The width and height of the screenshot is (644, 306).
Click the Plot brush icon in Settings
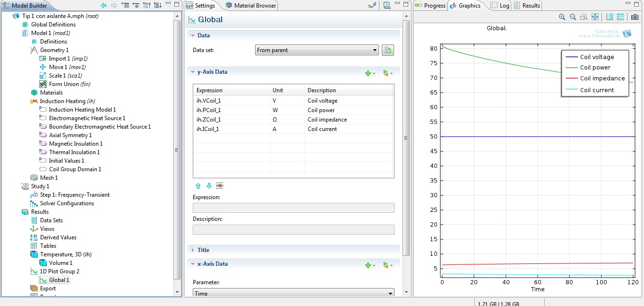[x=372, y=6]
